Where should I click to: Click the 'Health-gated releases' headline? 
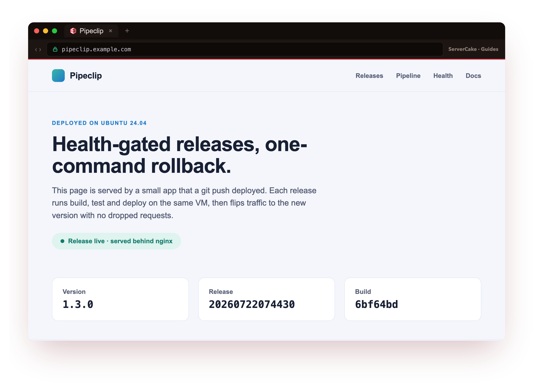[180, 155]
